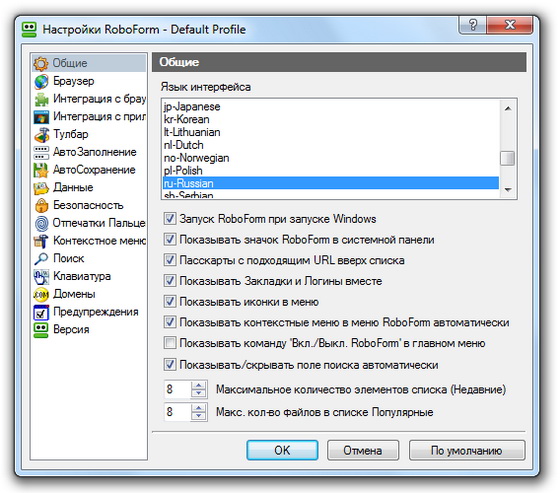Select the Домены .com icon
The height and width of the screenshot is (493, 560).
pyautogui.click(x=41, y=294)
